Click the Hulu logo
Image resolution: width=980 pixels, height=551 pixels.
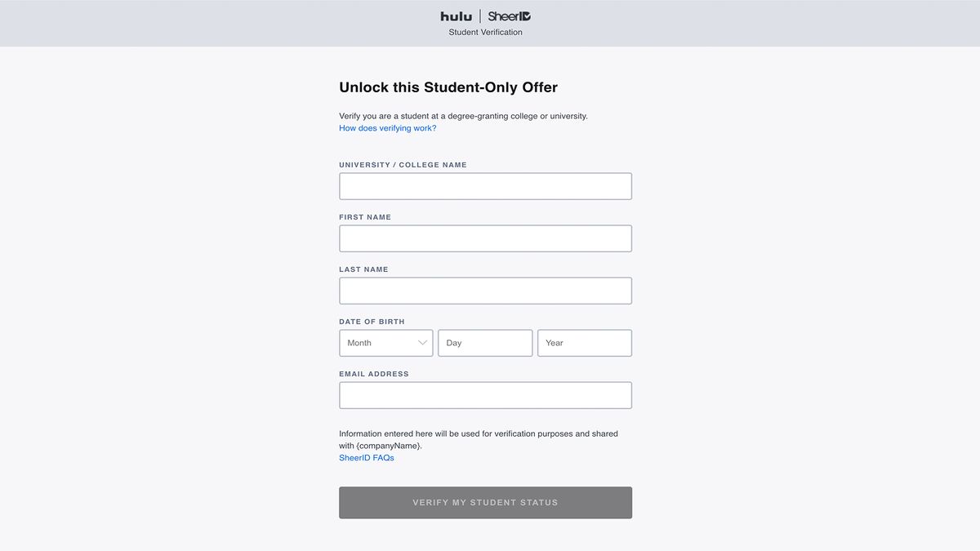(x=457, y=16)
